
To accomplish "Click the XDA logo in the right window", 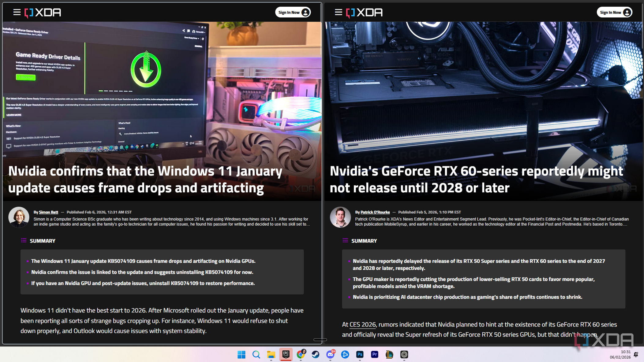I will click(x=364, y=13).
